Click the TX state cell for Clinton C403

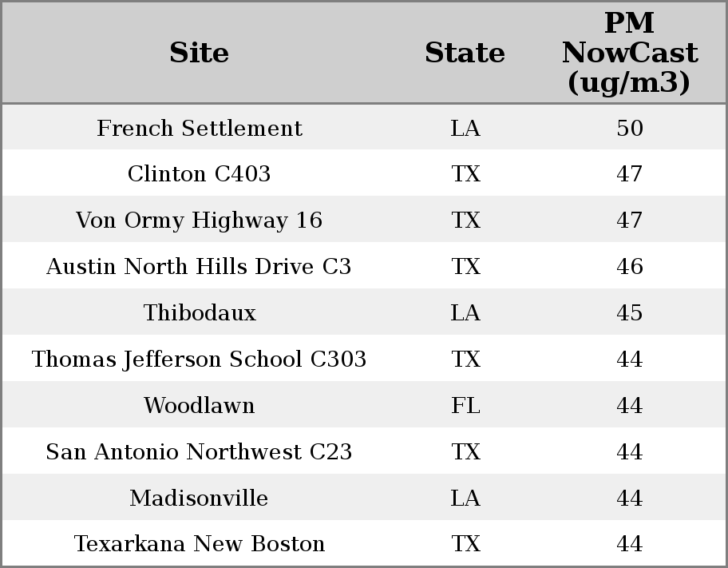pyautogui.click(x=465, y=174)
